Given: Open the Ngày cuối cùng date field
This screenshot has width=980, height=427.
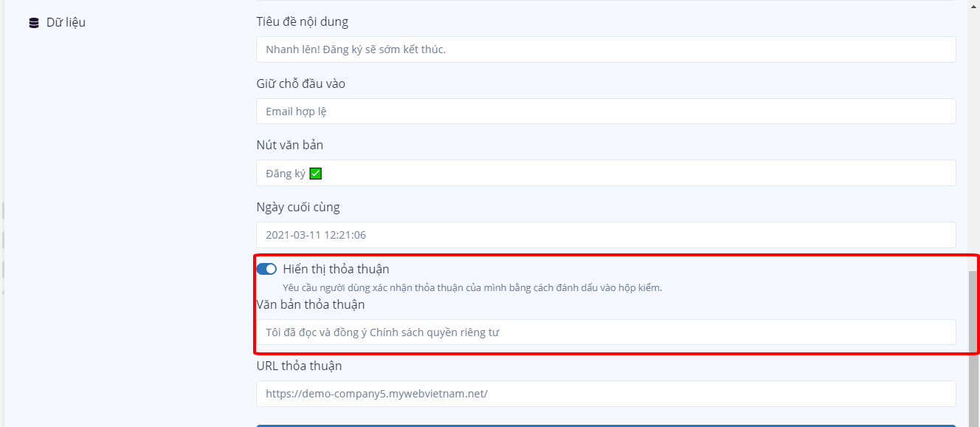Looking at the screenshot, I should pyautogui.click(x=606, y=235).
